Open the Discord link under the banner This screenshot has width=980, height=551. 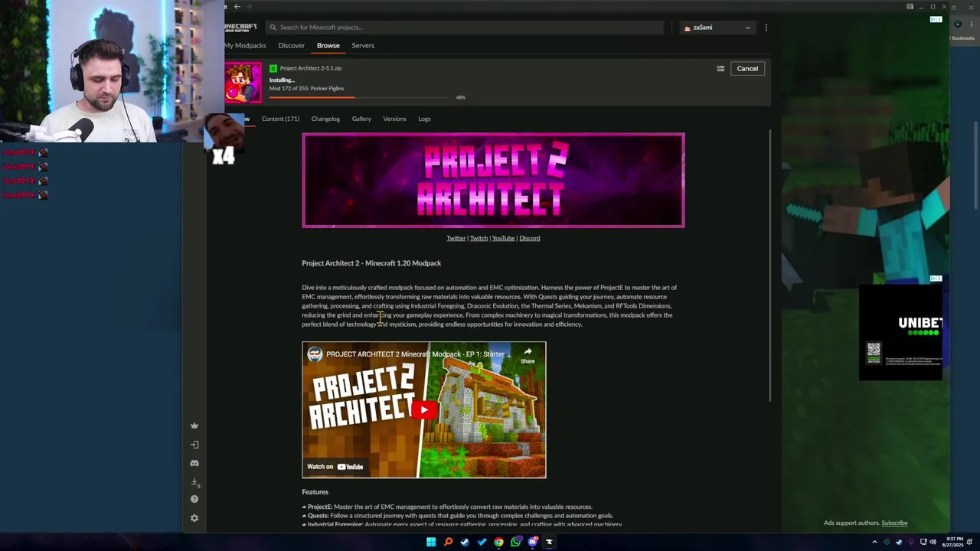coord(530,238)
